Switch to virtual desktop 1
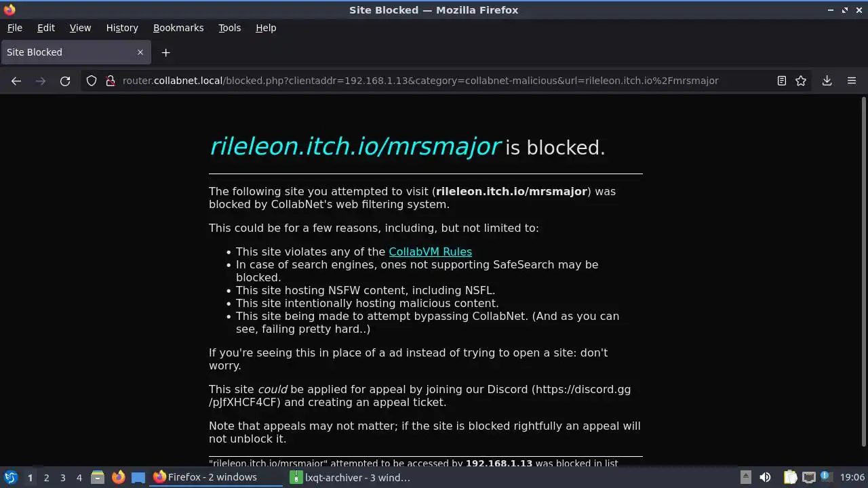The height and width of the screenshot is (488, 868). 30,478
